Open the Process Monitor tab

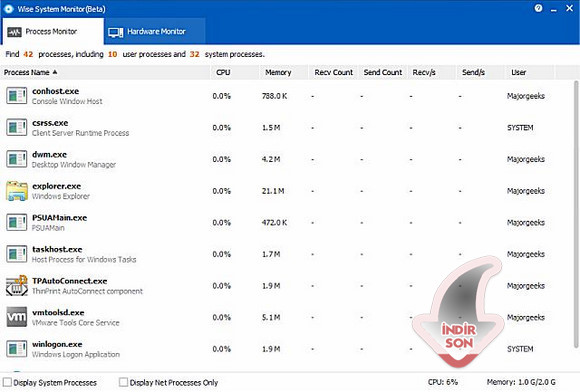[x=52, y=32]
